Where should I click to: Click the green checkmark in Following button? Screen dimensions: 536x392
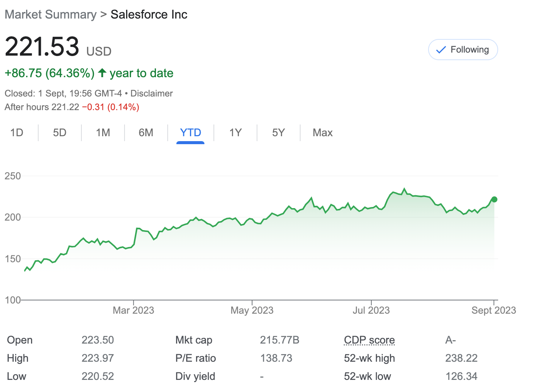point(440,49)
